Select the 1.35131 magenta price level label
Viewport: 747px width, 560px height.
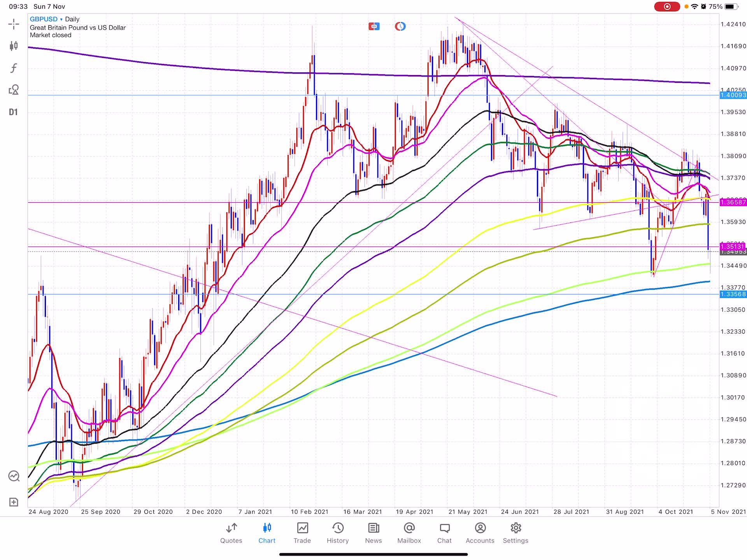pyautogui.click(x=733, y=247)
